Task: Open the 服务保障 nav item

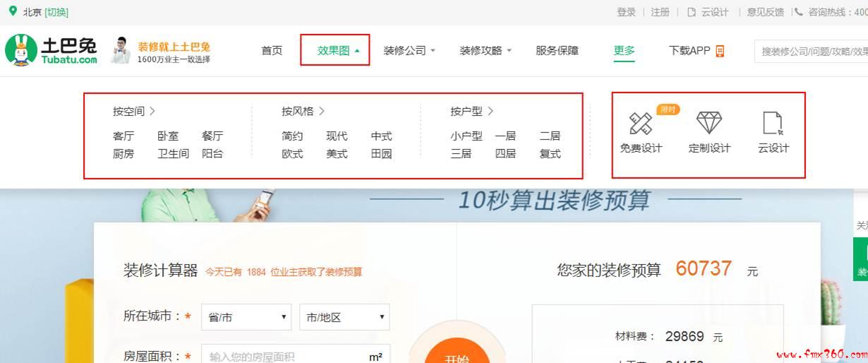Action: click(x=557, y=51)
